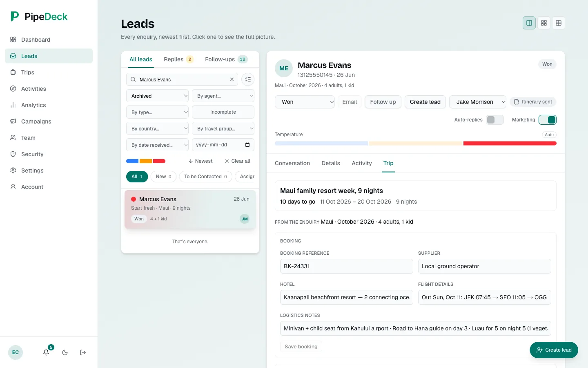Click the red segment of Temperature bar
Screen dimensions: 588x368
click(x=510, y=144)
